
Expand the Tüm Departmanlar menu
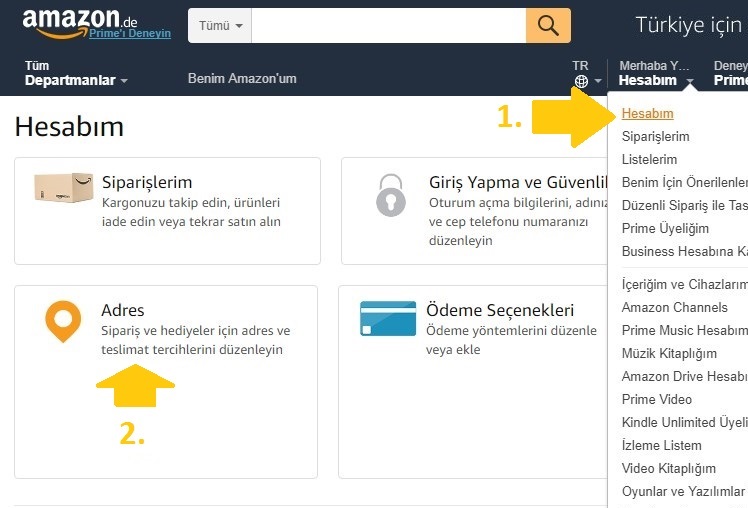(x=76, y=73)
